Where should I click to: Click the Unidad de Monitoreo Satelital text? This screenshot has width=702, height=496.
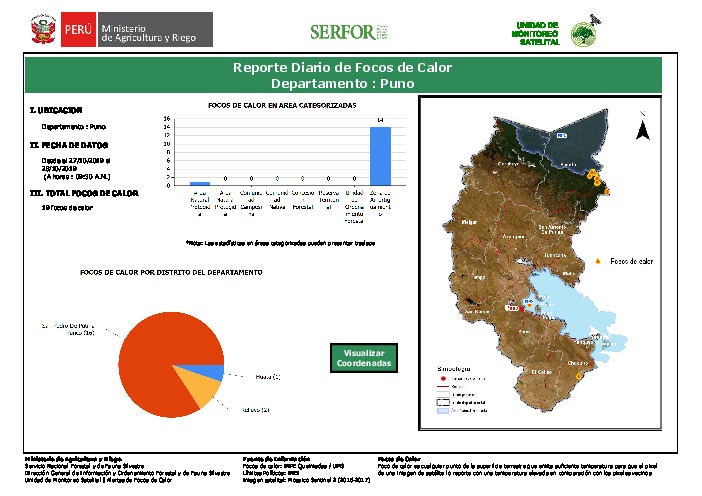542,31
